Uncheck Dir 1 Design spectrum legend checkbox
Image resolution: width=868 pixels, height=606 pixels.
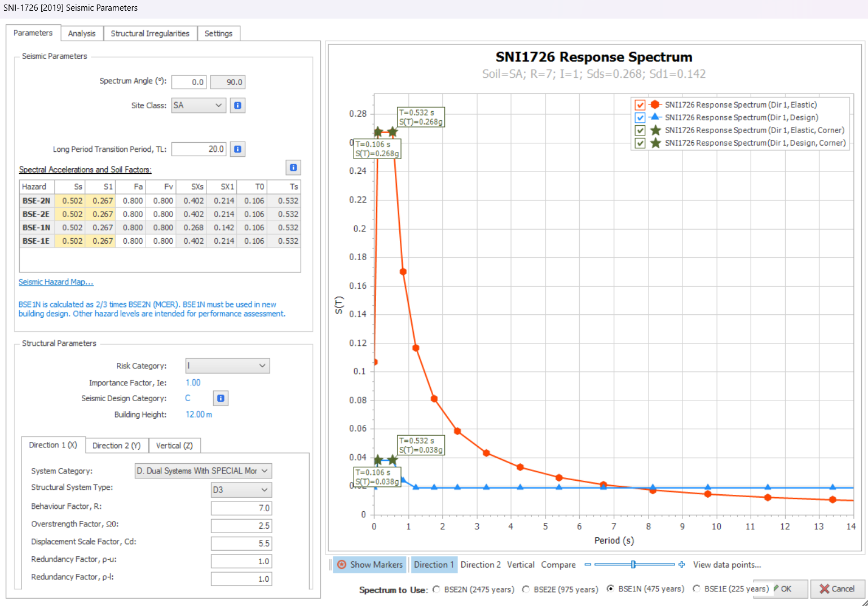(x=640, y=118)
